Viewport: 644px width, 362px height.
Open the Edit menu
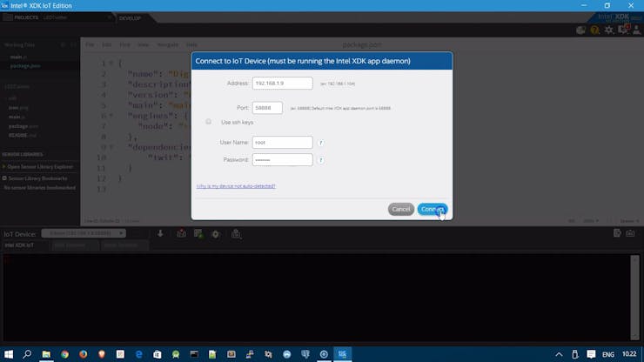point(107,44)
